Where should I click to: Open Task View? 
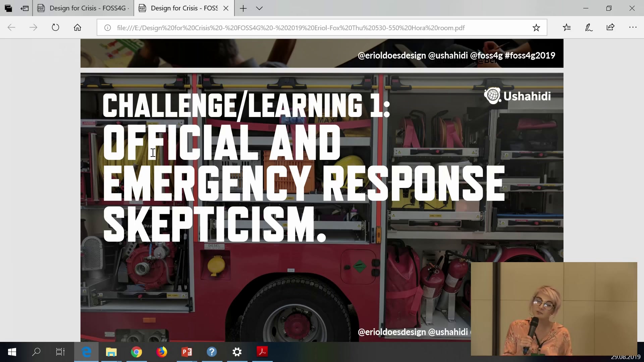click(60, 352)
